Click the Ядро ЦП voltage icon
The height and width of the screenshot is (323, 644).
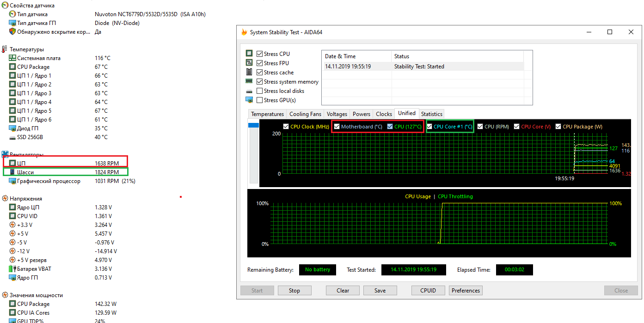pyautogui.click(x=12, y=207)
